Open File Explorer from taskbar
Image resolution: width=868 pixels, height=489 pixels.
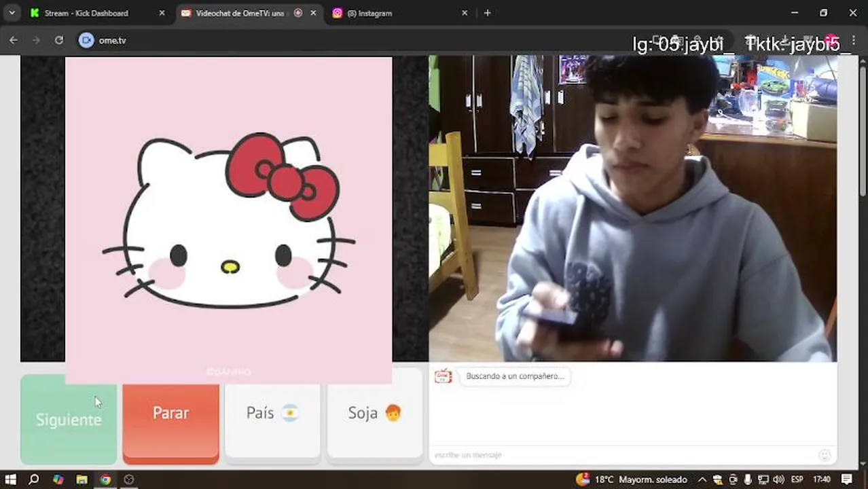pos(82,479)
